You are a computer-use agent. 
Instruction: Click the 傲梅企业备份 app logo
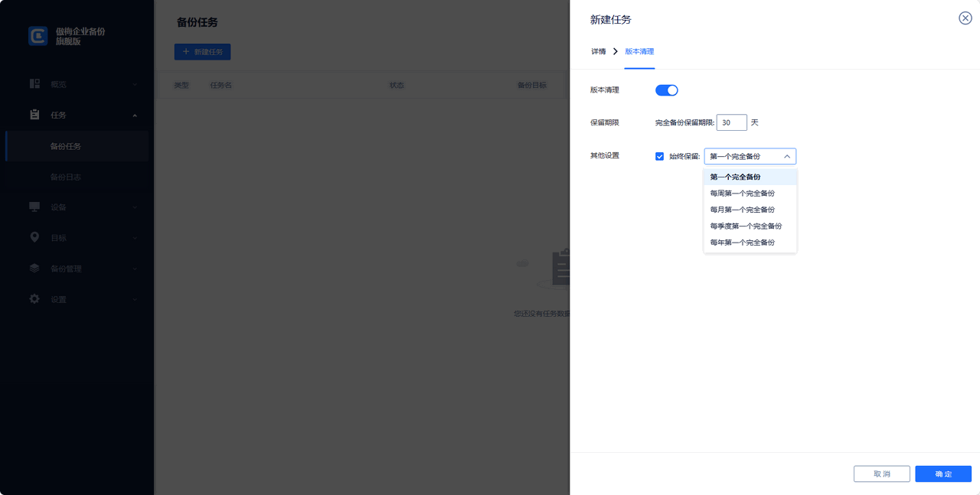click(38, 36)
